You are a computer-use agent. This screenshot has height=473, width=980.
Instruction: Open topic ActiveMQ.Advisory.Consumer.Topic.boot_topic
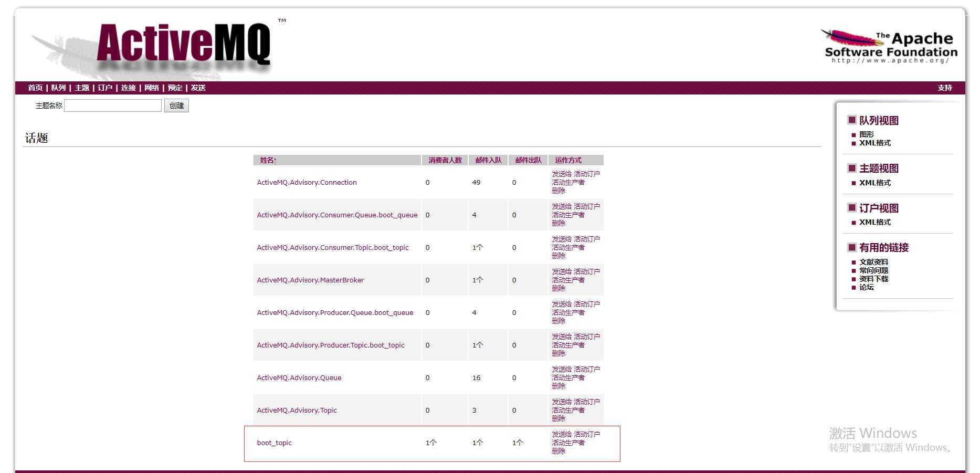333,247
